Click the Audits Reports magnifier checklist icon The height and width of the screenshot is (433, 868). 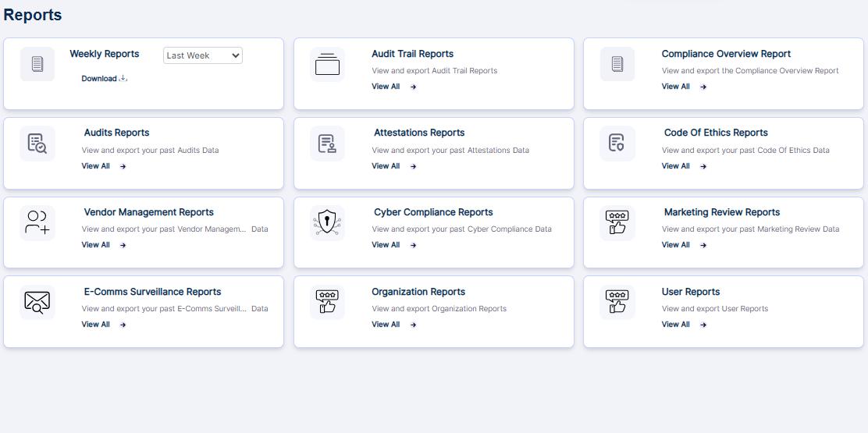pos(37,144)
